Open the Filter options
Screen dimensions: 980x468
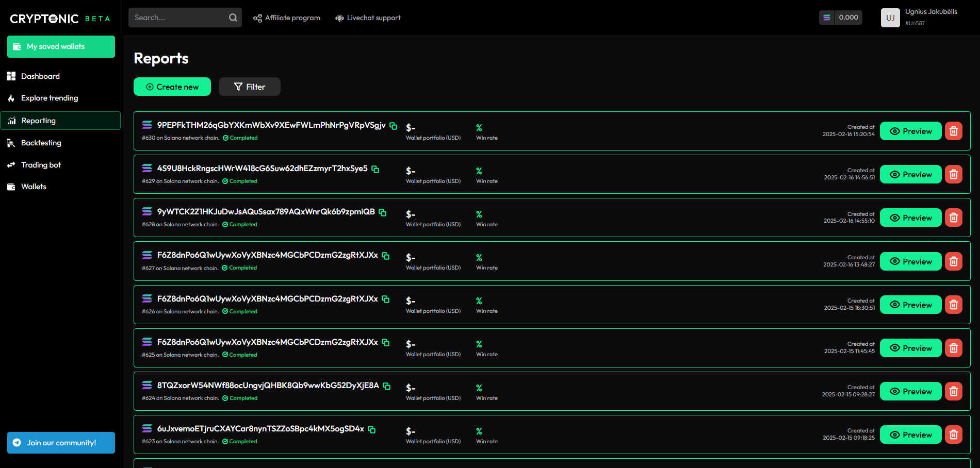click(x=250, y=87)
